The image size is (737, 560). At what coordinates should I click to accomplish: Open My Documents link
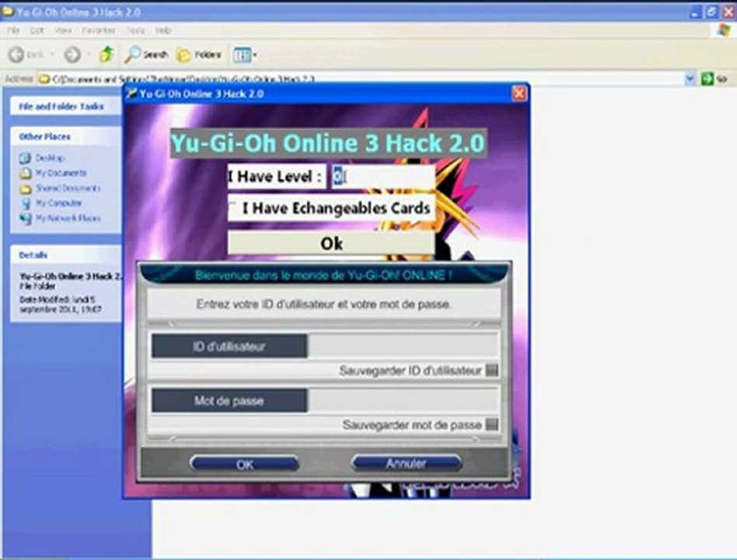[x=61, y=173]
